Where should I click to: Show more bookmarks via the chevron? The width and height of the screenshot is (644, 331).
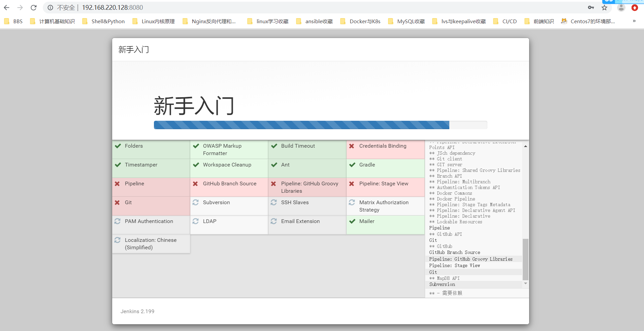pos(634,21)
